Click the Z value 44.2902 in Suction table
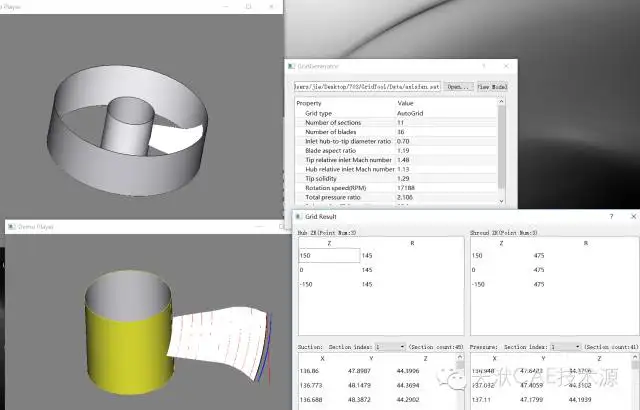Screen dimensions: 640x410 tap(408, 399)
